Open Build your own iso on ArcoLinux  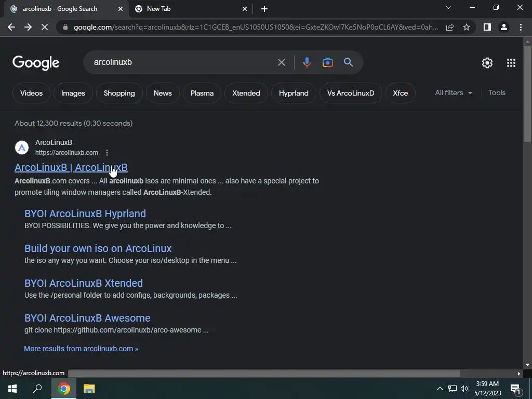tap(98, 248)
